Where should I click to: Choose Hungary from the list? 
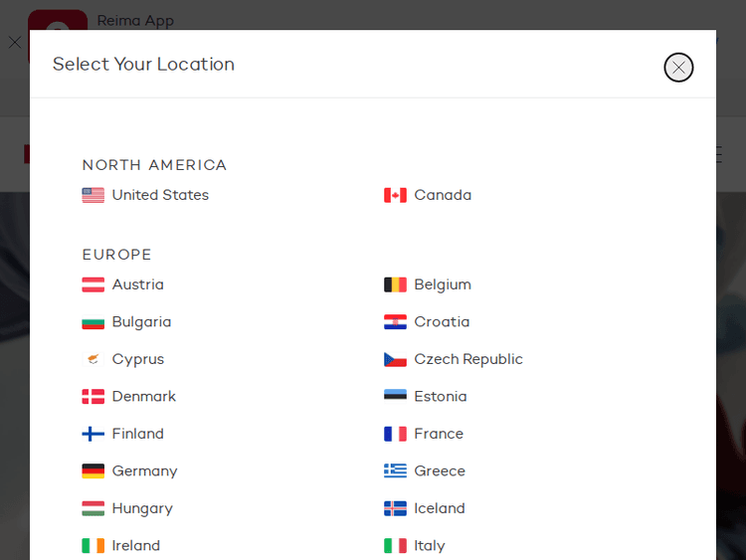click(142, 508)
